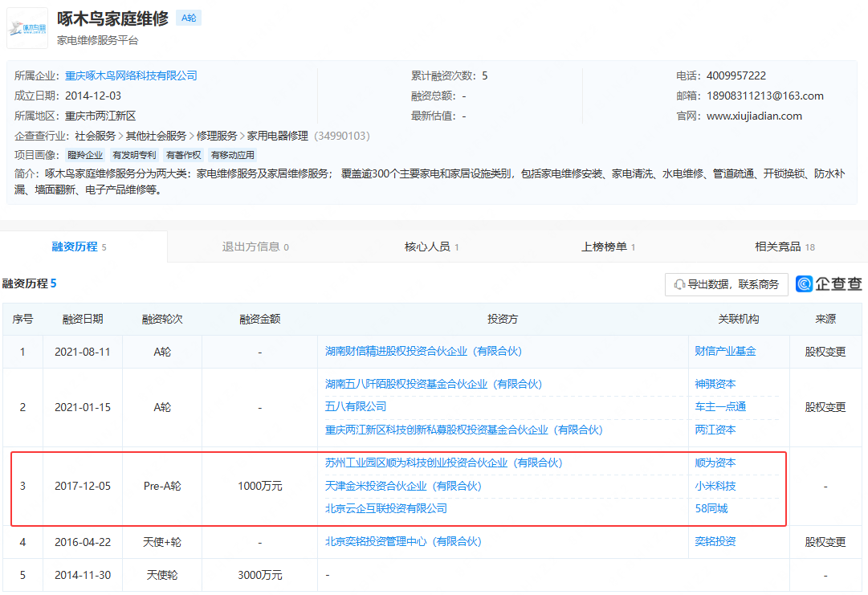868x595 pixels.
Task: Click the 瞪羚企业 project tag
Action: click(x=85, y=155)
